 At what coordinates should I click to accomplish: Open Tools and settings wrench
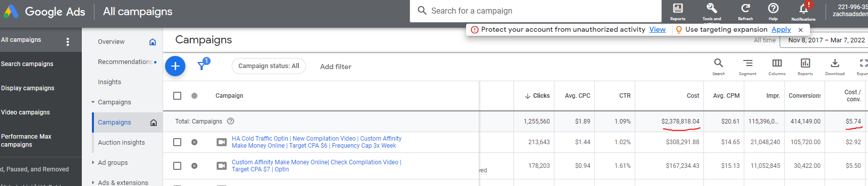tap(711, 9)
